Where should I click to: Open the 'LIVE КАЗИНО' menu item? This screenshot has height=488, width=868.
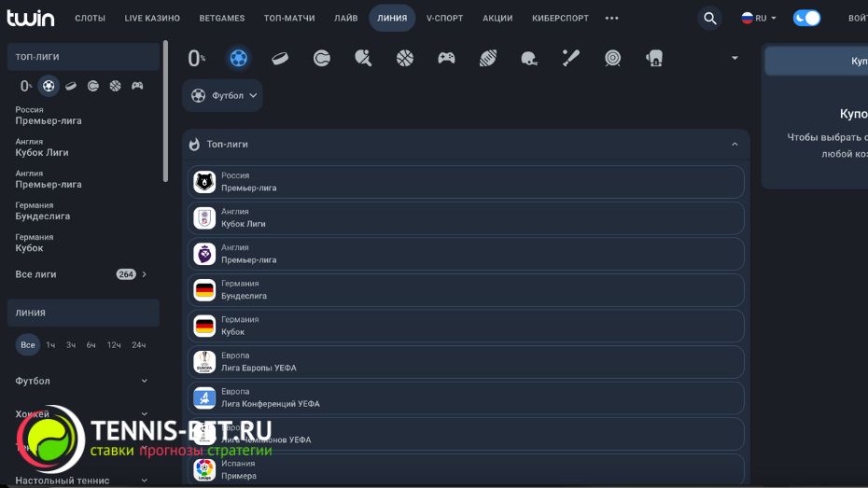click(152, 19)
